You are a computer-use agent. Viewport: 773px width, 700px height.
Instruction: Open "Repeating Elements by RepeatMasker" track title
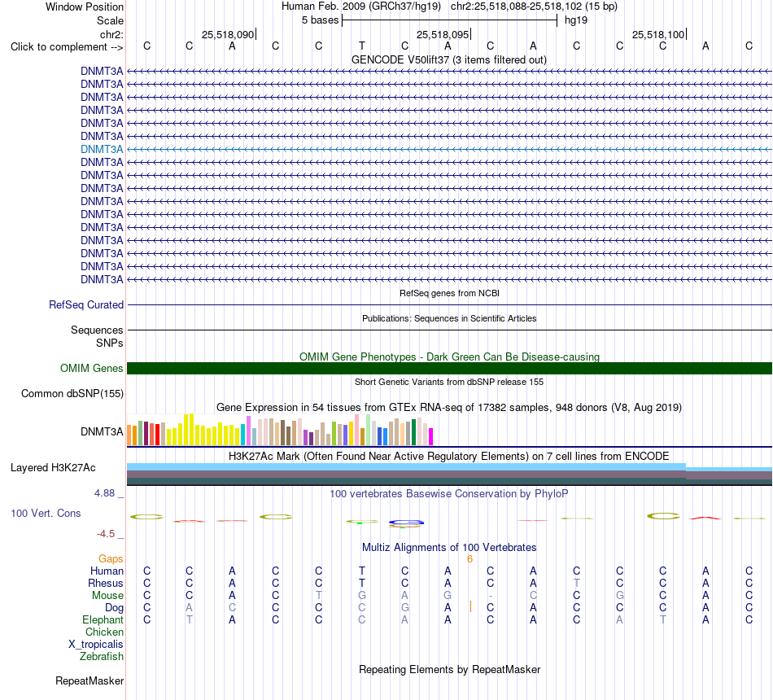tap(449, 669)
